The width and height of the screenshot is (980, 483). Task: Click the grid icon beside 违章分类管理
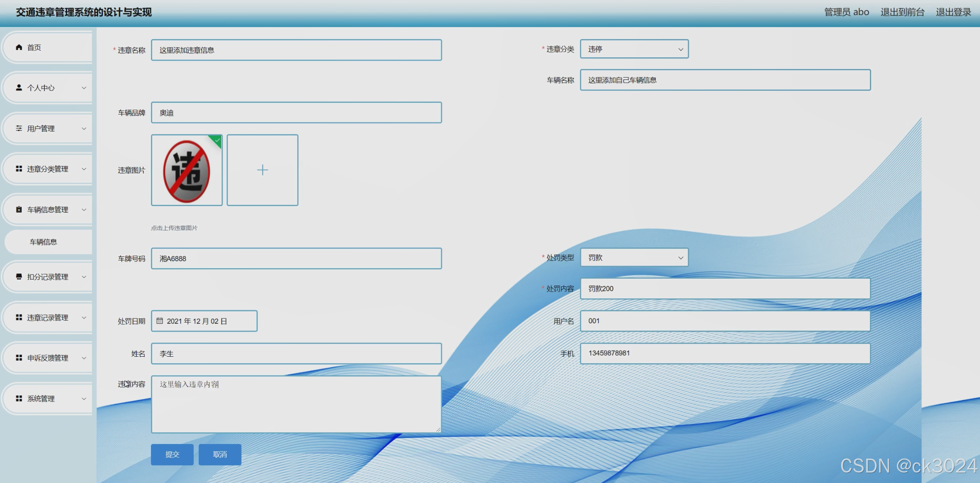(x=19, y=169)
